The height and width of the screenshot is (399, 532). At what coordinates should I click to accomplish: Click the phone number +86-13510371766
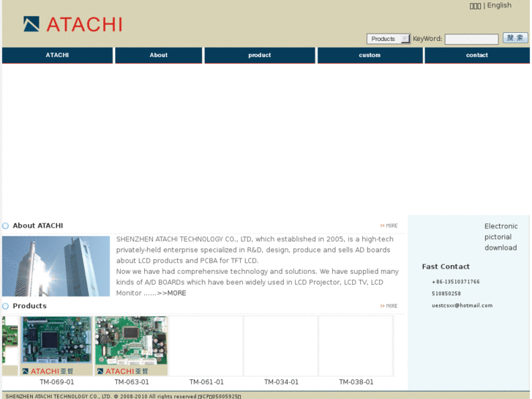point(456,282)
